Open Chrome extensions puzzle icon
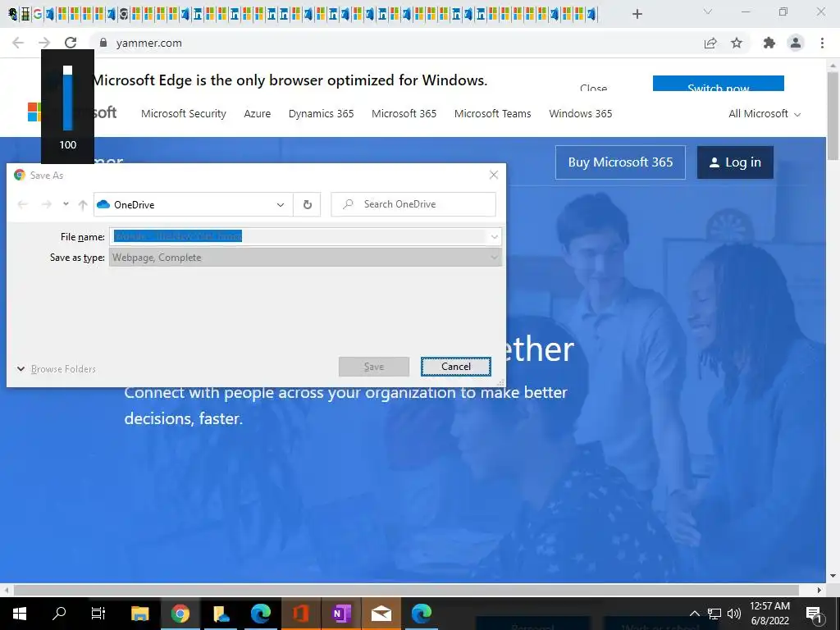The height and width of the screenshot is (630, 840). tap(769, 43)
